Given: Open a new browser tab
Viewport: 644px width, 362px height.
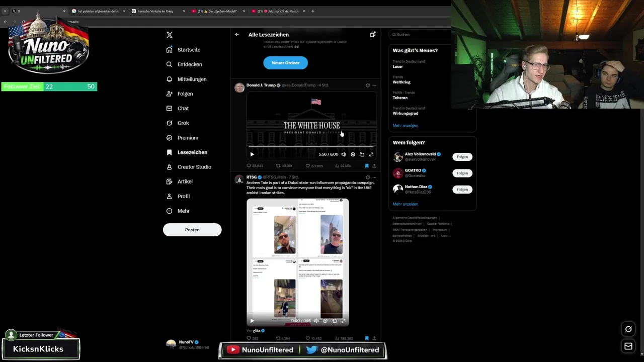Looking at the screenshot, I should pos(313,11).
